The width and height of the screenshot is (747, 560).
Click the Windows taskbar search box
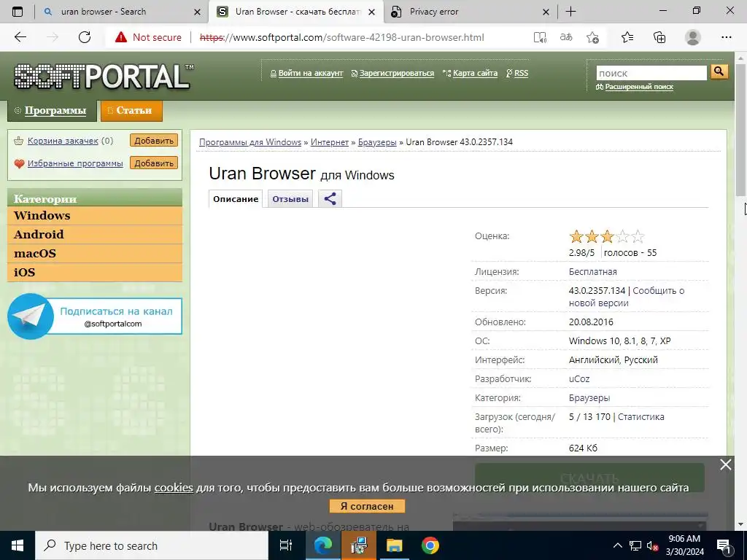tap(152, 545)
